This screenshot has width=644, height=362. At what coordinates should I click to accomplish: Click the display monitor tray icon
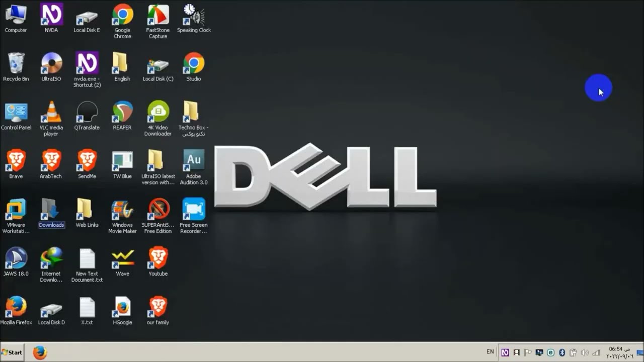(x=539, y=352)
